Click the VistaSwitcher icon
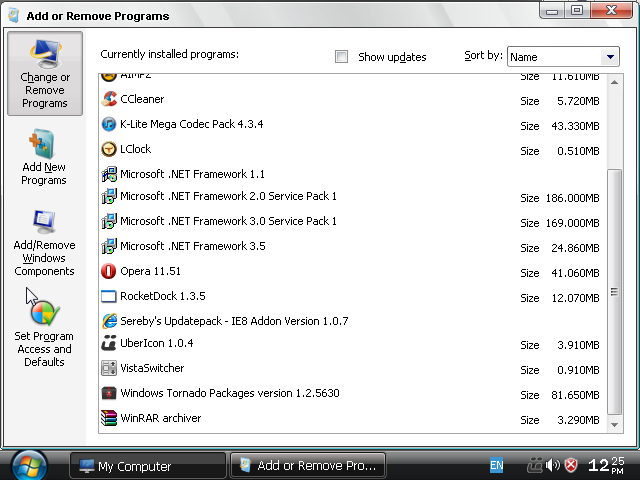The width and height of the screenshot is (640, 480). coord(109,368)
